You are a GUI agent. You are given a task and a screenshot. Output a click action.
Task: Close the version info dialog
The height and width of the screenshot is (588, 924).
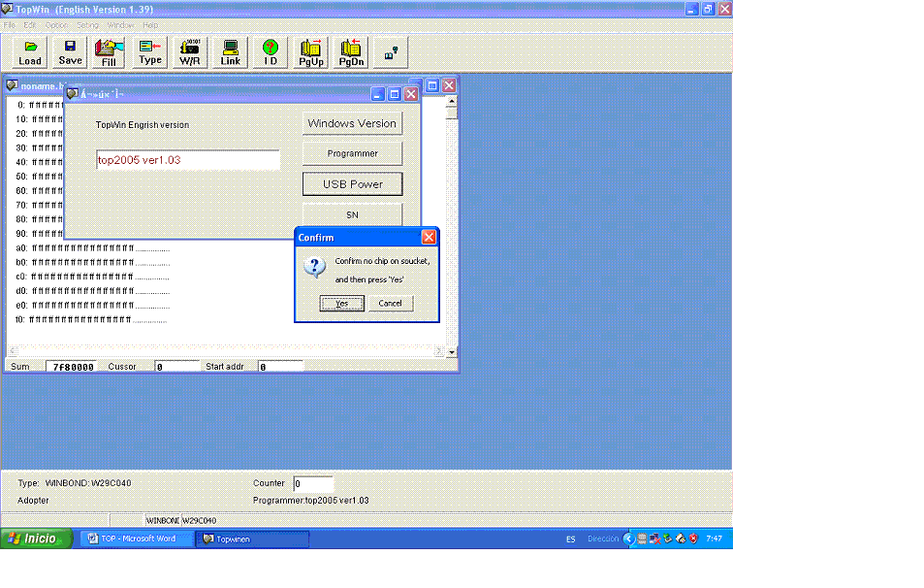(411, 94)
